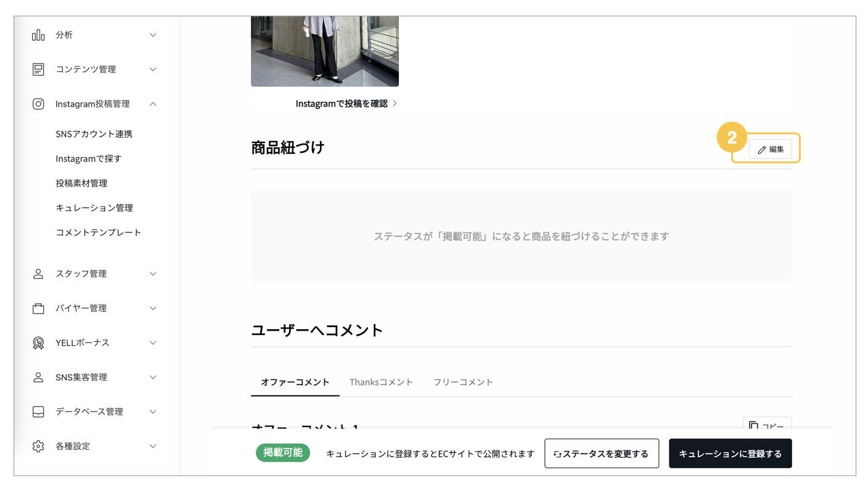868x488 pixels.
Task: Expand the データベース管理 chevron
Action: 153,412
